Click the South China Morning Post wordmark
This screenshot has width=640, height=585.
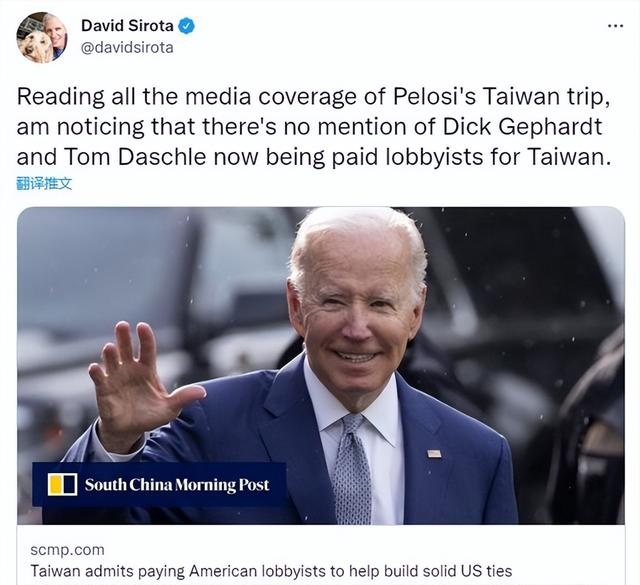coord(177,485)
